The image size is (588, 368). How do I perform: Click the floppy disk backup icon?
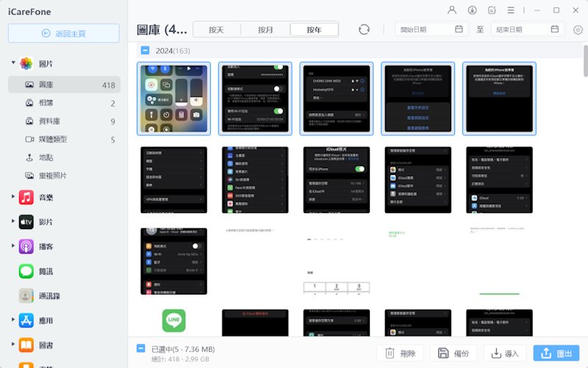point(443,353)
